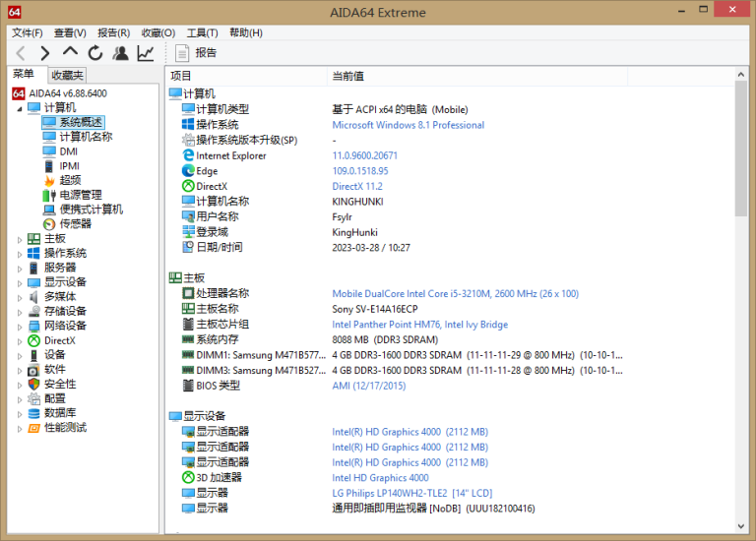Click the 服务器 icon in the tree
This screenshot has width=756, height=541.
pos(33,268)
